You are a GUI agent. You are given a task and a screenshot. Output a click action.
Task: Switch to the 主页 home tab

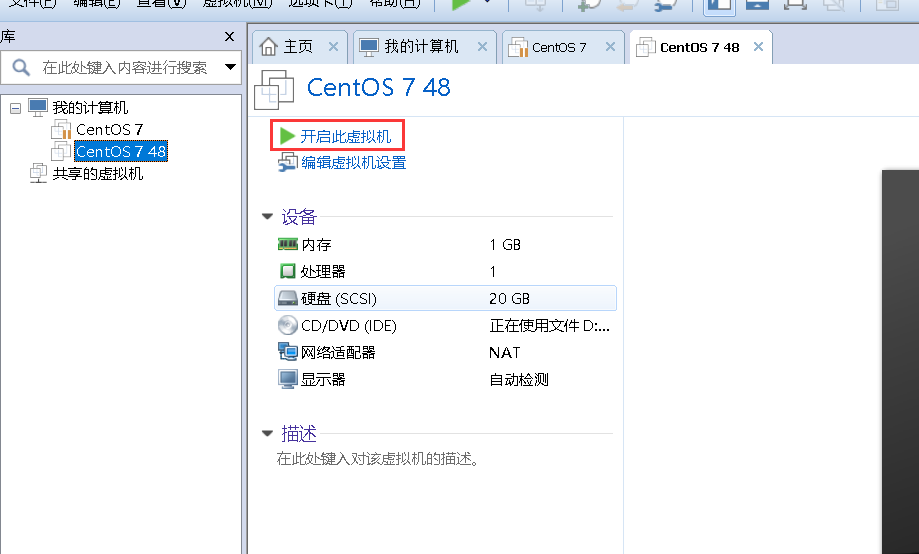pos(298,47)
